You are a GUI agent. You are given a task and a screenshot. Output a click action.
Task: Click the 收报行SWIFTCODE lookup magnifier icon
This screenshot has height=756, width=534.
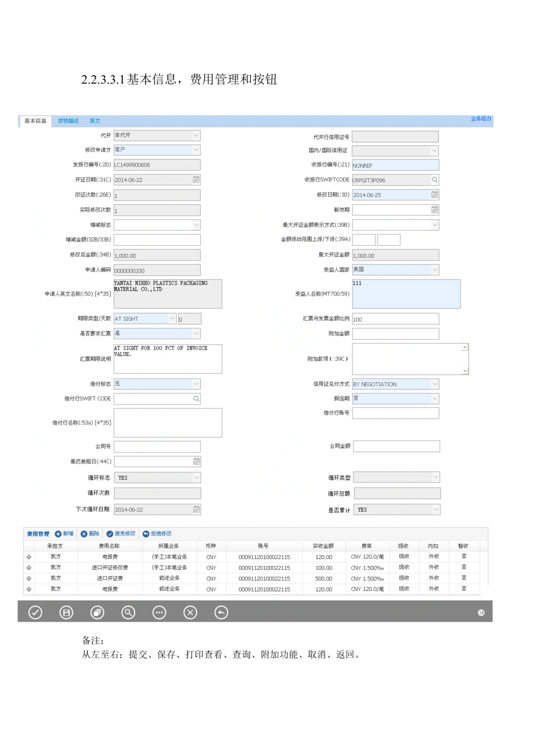pyautogui.click(x=434, y=180)
